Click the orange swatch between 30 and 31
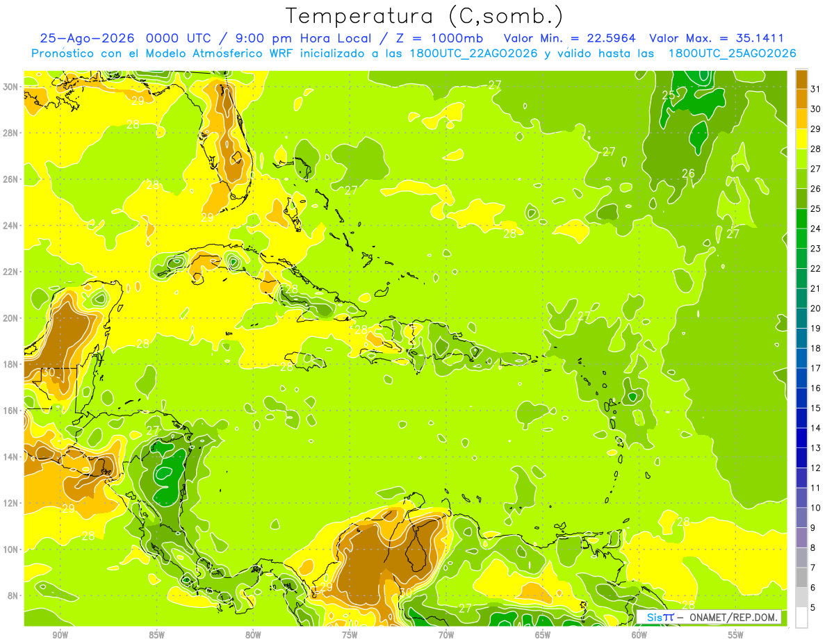This screenshot has width=834, height=644. click(x=801, y=99)
